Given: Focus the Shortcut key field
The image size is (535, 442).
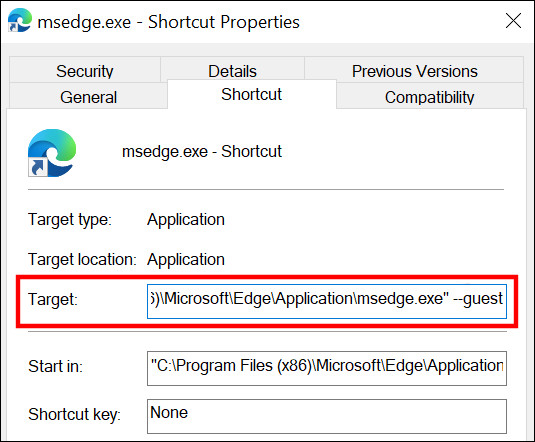Looking at the screenshot, I should [x=327, y=416].
